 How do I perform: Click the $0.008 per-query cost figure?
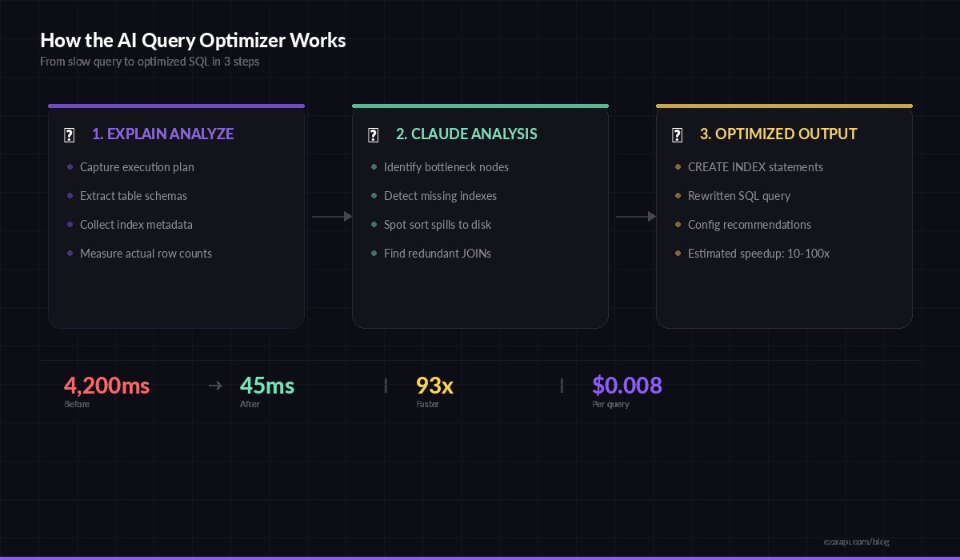tap(626, 386)
